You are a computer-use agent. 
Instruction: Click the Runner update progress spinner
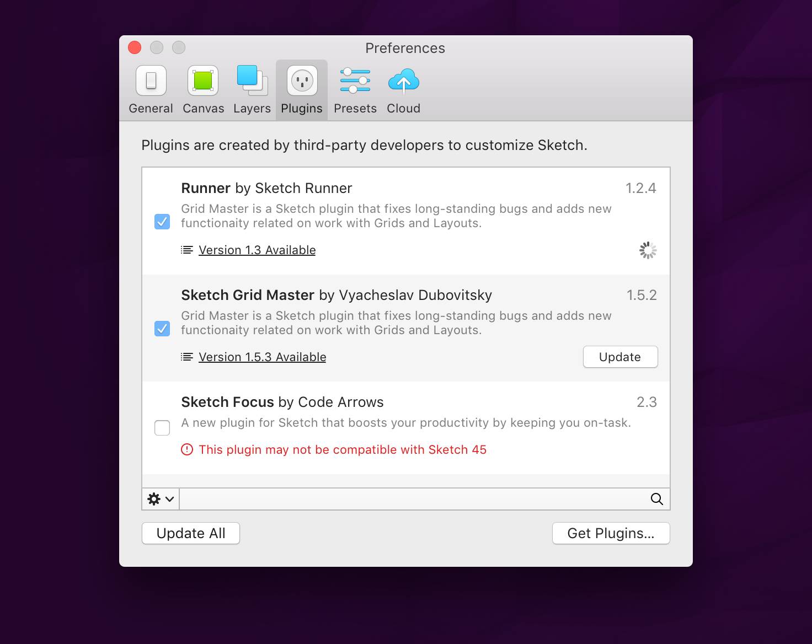648,250
